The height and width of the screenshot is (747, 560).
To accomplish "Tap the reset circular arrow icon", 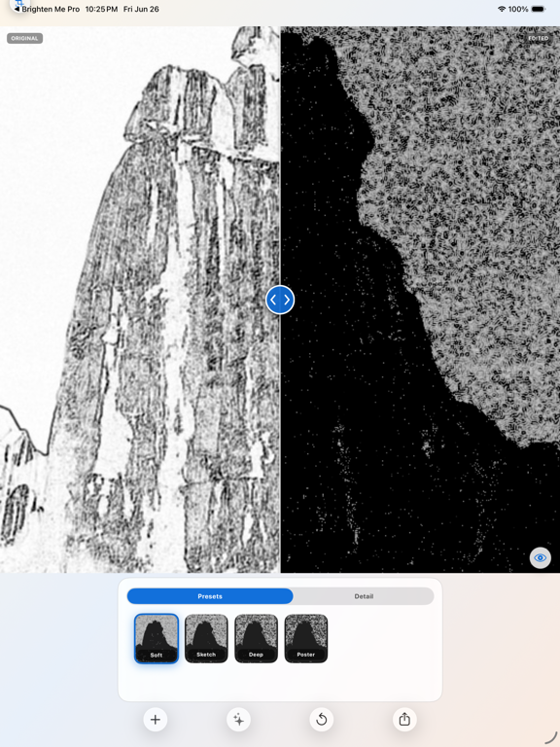I will point(322,720).
